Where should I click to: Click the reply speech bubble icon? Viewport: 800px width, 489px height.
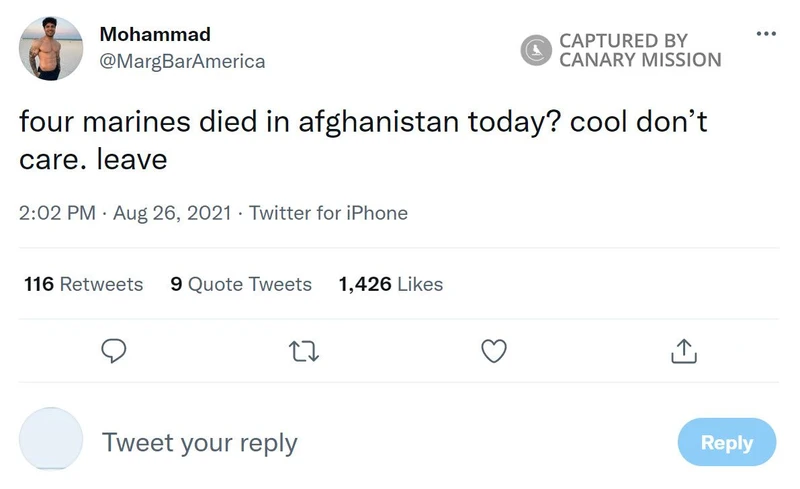pyautogui.click(x=115, y=351)
